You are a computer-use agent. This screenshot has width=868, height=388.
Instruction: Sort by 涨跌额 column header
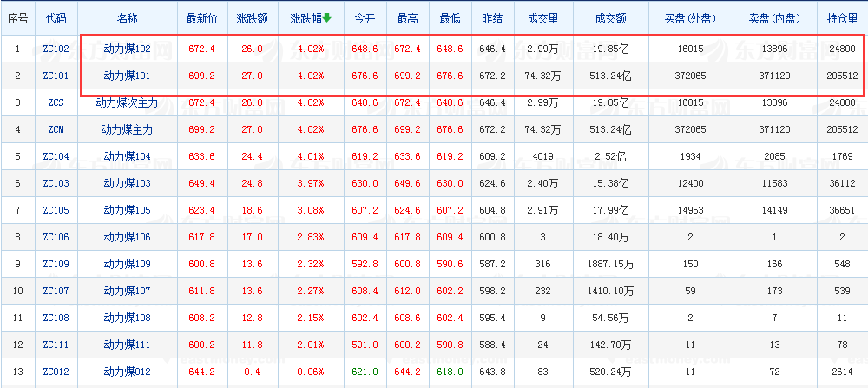click(253, 18)
